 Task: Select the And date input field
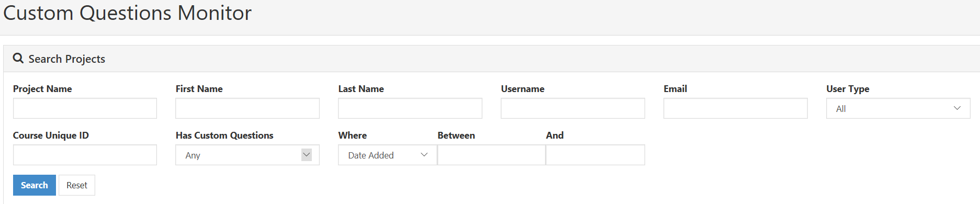[595, 155]
